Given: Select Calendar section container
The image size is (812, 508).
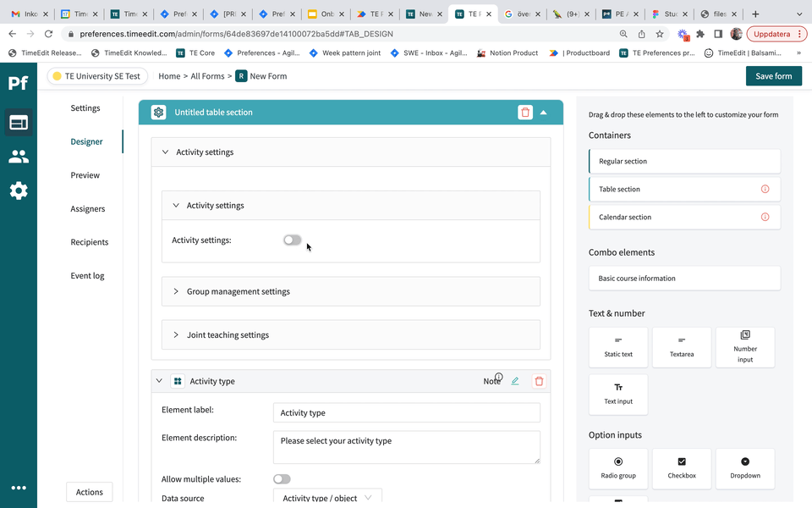Looking at the screenshot, I should tap(684, 218).
